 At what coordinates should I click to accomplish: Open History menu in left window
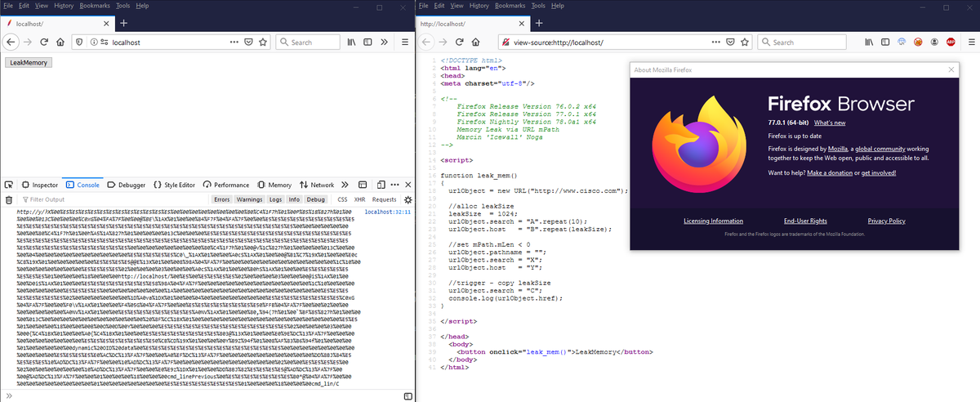point(64,6)
